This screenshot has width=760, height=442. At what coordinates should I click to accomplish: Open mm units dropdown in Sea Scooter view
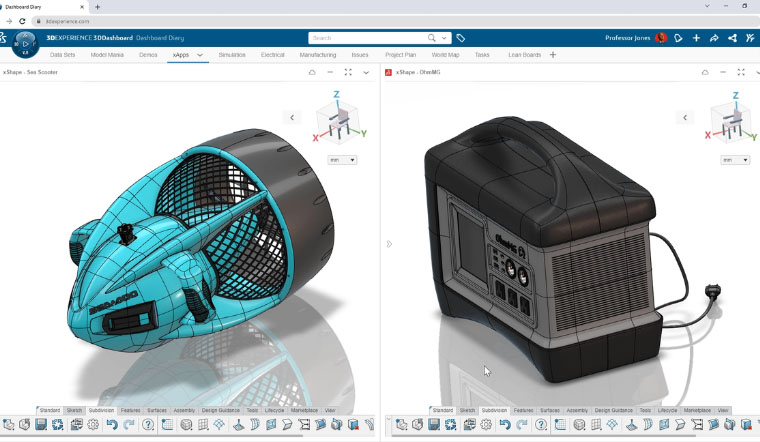point(343,160)
